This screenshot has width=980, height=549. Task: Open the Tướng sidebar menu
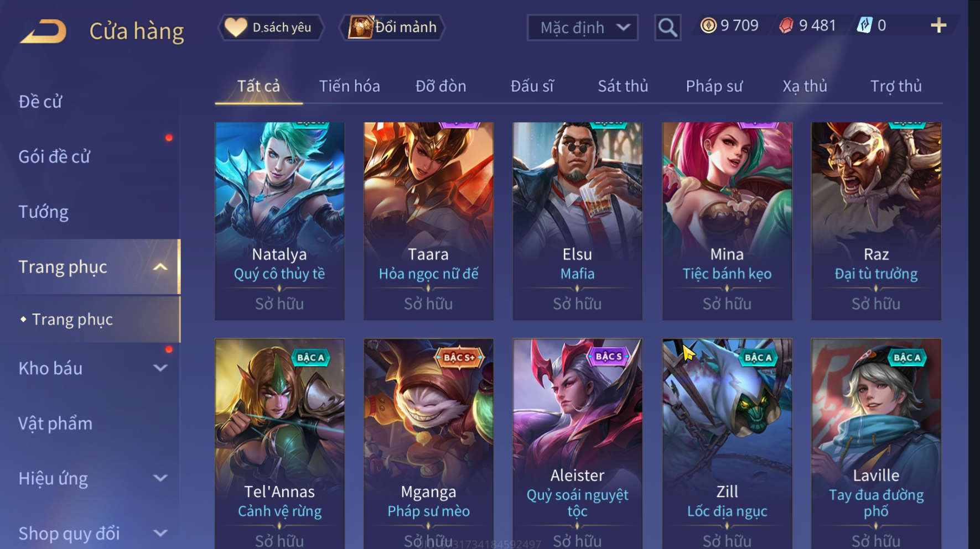[x=44, y=212]
